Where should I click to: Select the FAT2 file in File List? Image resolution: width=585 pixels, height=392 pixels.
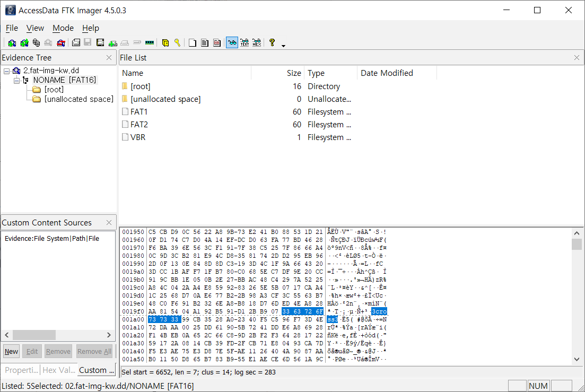(236, 125)
